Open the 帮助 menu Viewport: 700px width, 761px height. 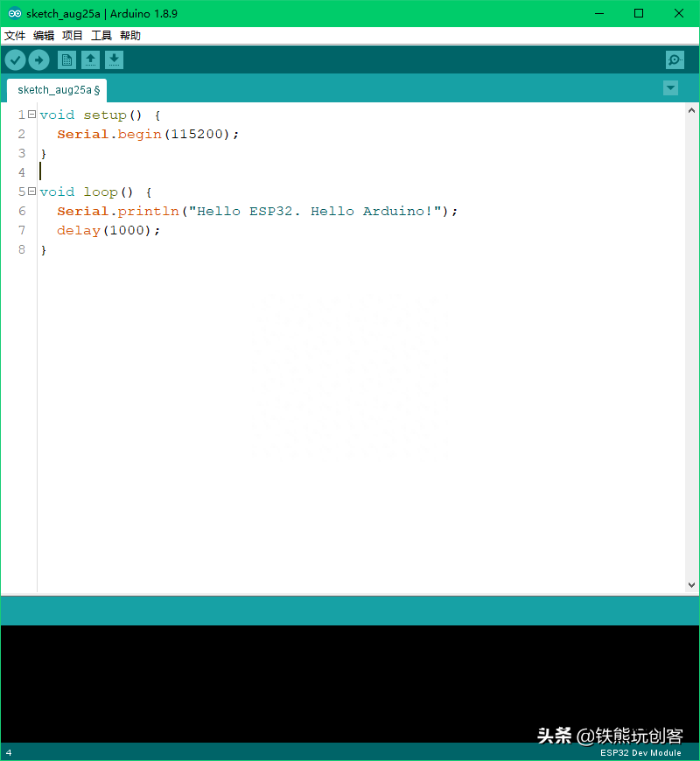(x=130, y=36)
